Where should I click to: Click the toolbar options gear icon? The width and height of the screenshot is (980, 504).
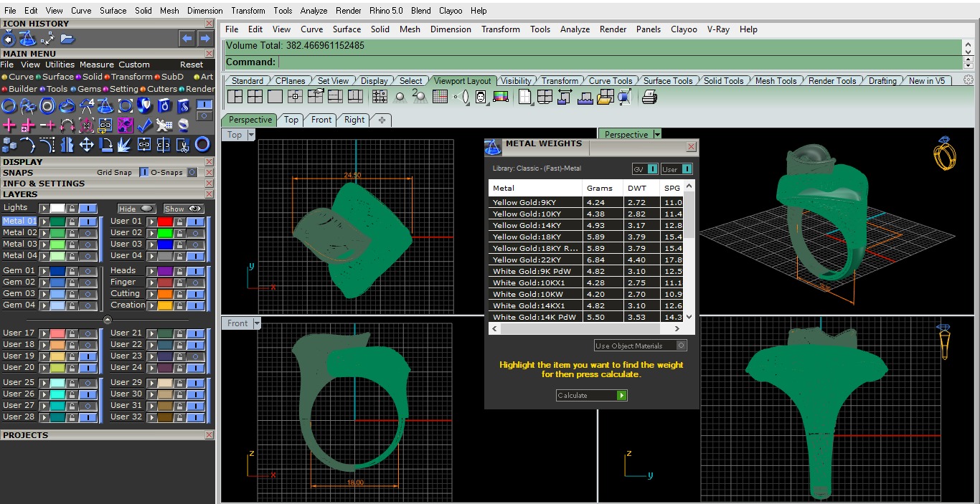coord(969,80)
